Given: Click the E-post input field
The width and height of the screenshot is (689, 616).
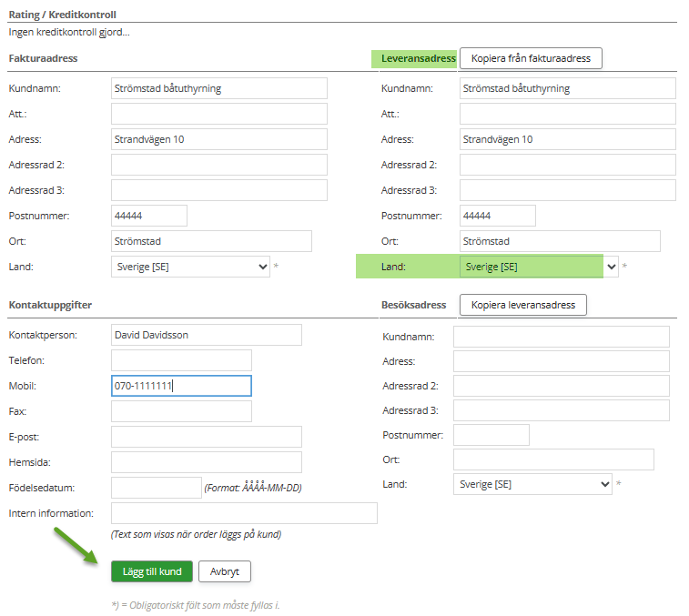Looking at the screenshot, I should pos(206,437).
